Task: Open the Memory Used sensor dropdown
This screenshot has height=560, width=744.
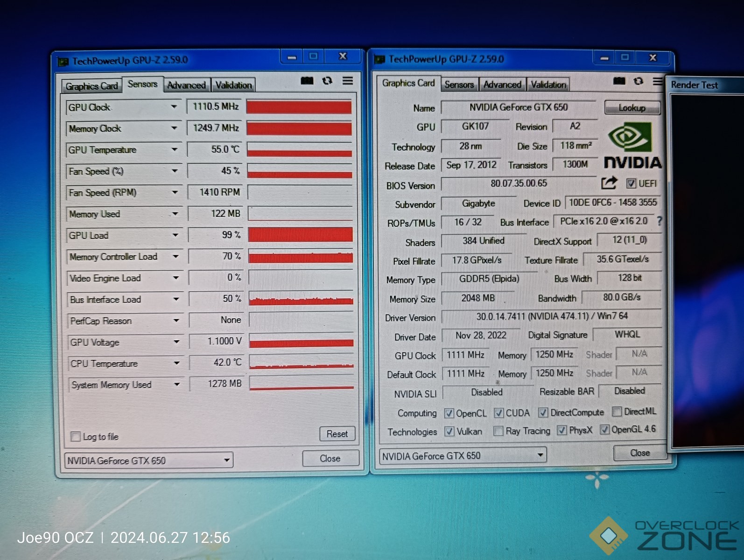Action: [175, 214]
